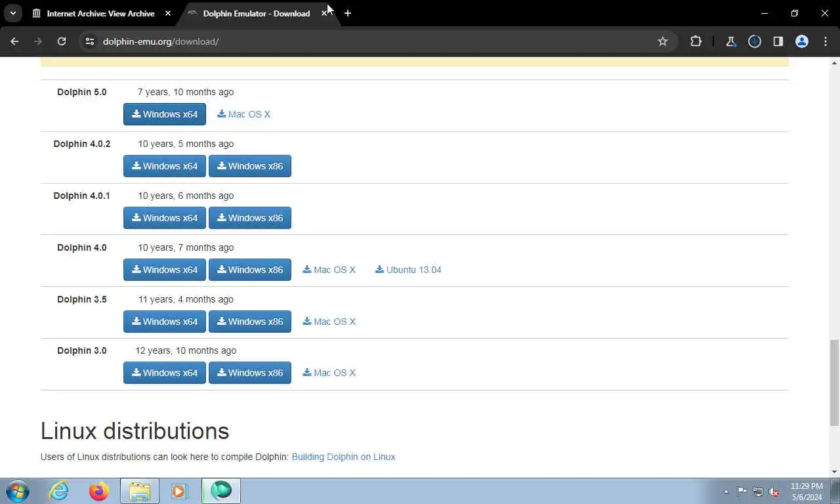The height and width of the screenshot is (504, 840).
Task: Show hidden system tray icons
Action: point(726,492)
